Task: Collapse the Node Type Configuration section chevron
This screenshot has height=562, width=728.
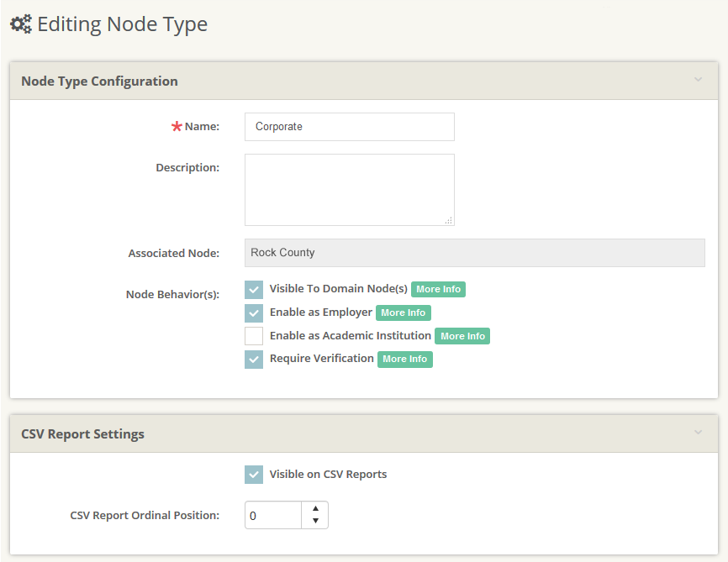Action: pos(698,81)
